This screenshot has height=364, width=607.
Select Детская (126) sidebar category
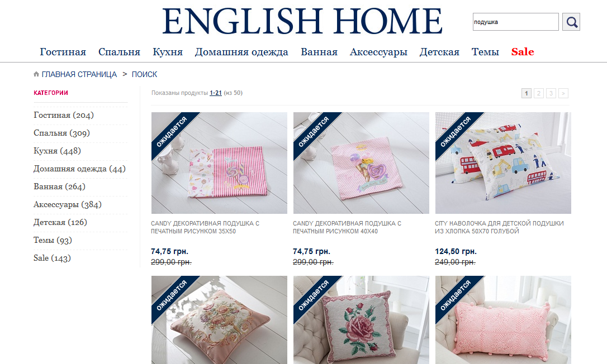pos(60,222)
